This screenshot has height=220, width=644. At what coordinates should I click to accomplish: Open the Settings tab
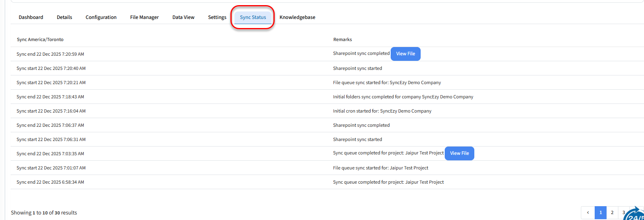tap(217, 17)
